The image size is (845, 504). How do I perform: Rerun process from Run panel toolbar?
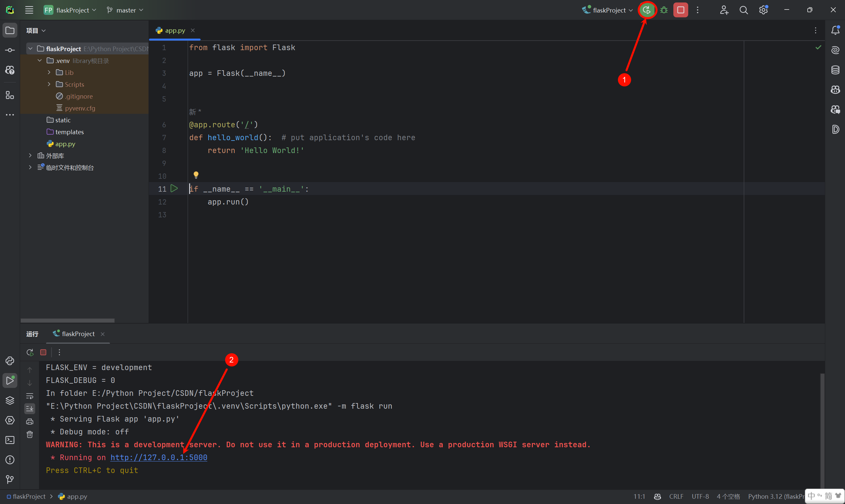(30, 352)
